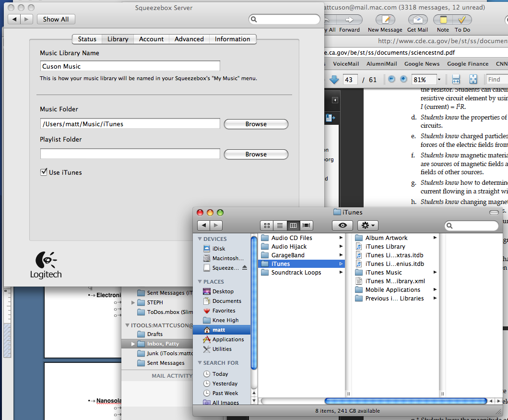Click the Show All button
Image resolution: width=508 pixels, height=420 pixels.
tap(56, 19)
